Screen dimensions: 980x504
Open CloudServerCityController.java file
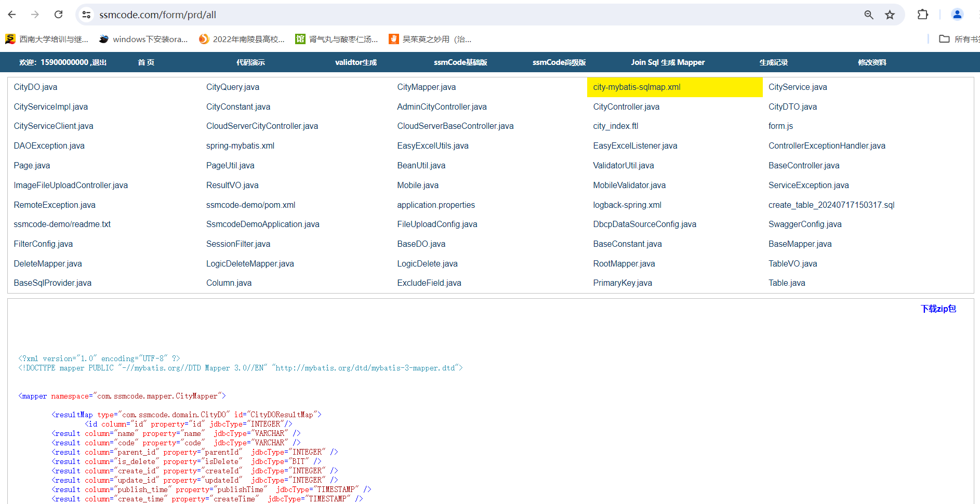point(262,126)
